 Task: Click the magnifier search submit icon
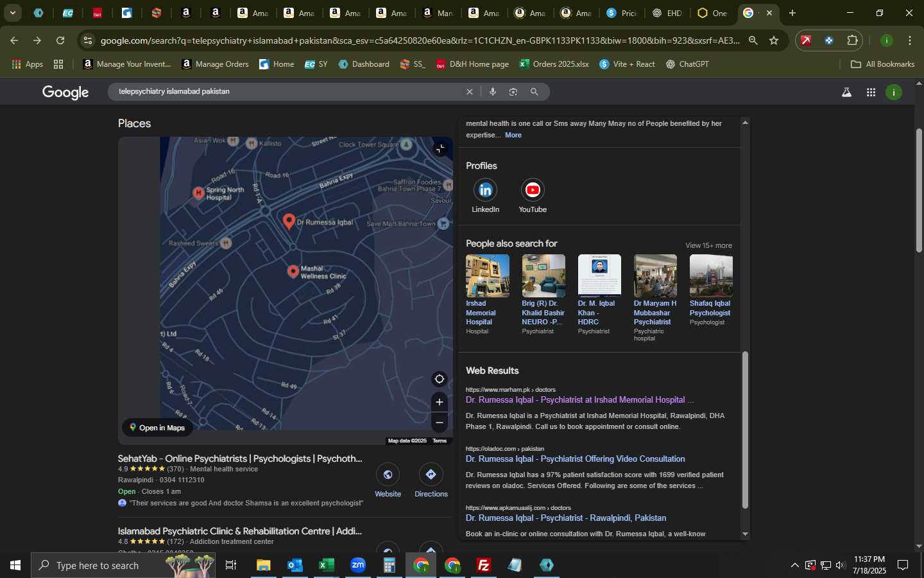pyautogui.click(x=534, y=92)
